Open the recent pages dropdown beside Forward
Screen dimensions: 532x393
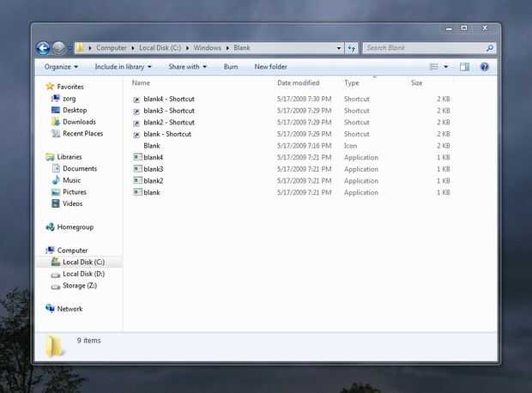coord(70,48)
